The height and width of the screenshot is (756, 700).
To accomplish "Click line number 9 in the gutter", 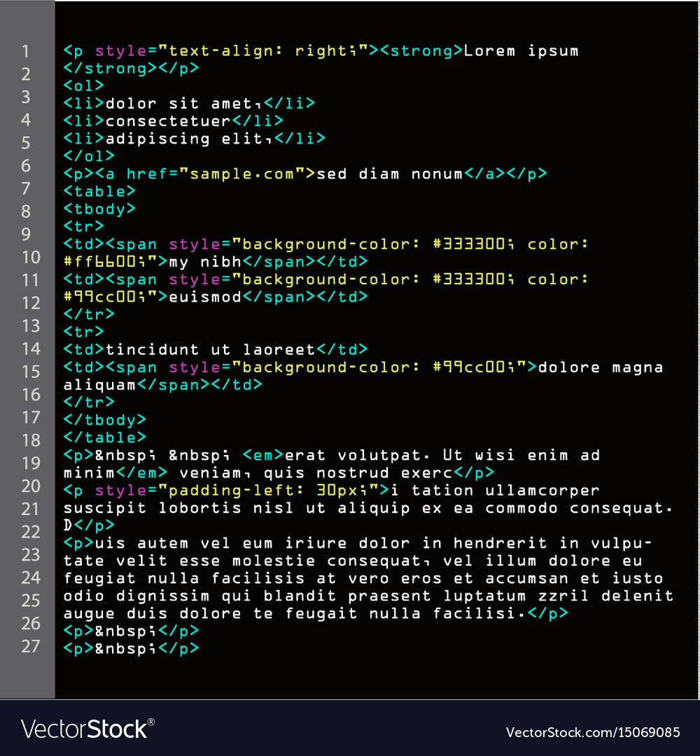I will pyautogui.click(x=26, y=234).
